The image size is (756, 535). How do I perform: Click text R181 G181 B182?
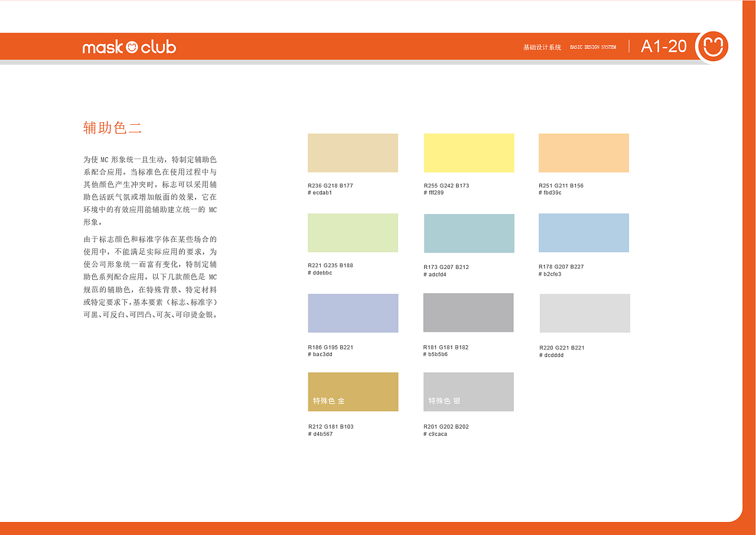coord(446,347)
